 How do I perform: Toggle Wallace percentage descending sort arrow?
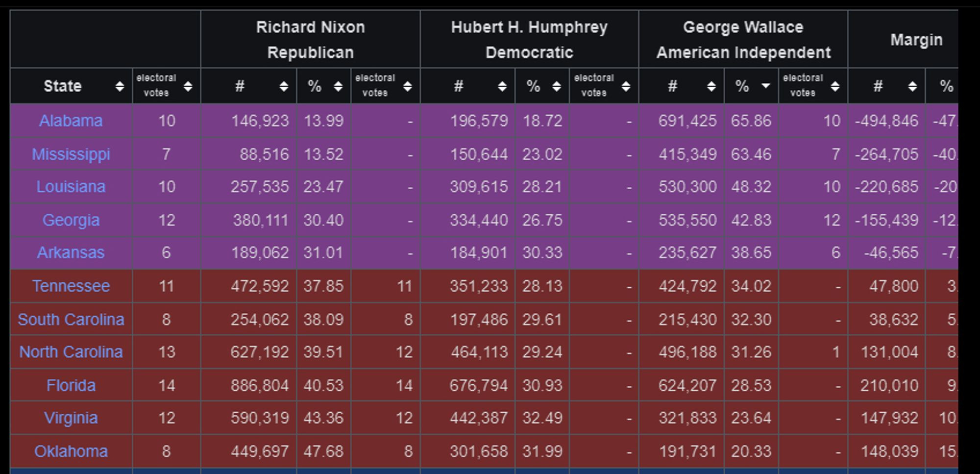coord(765,86)
